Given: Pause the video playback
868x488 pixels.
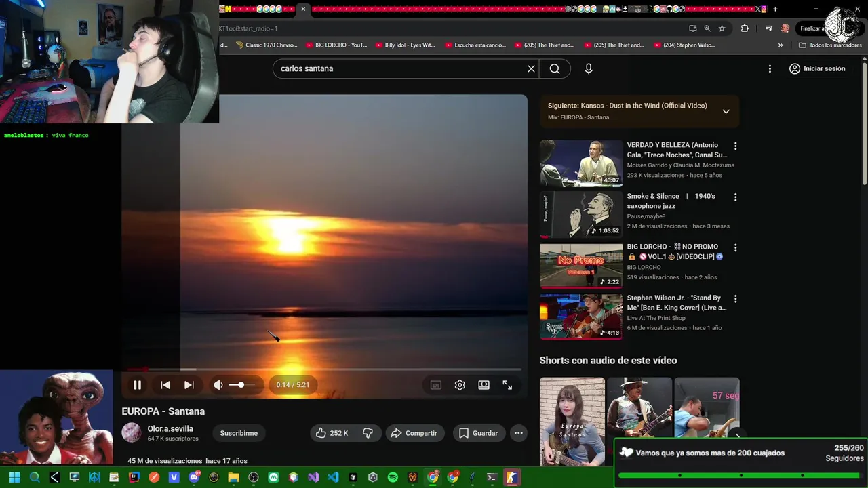Looking at the screenshot, I should tap(137, 385).
